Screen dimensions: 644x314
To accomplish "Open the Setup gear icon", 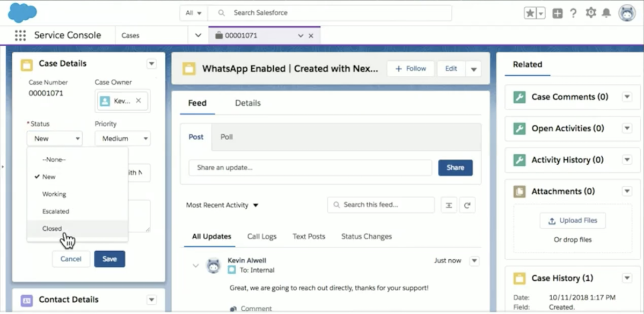I will tap(591, 13).
